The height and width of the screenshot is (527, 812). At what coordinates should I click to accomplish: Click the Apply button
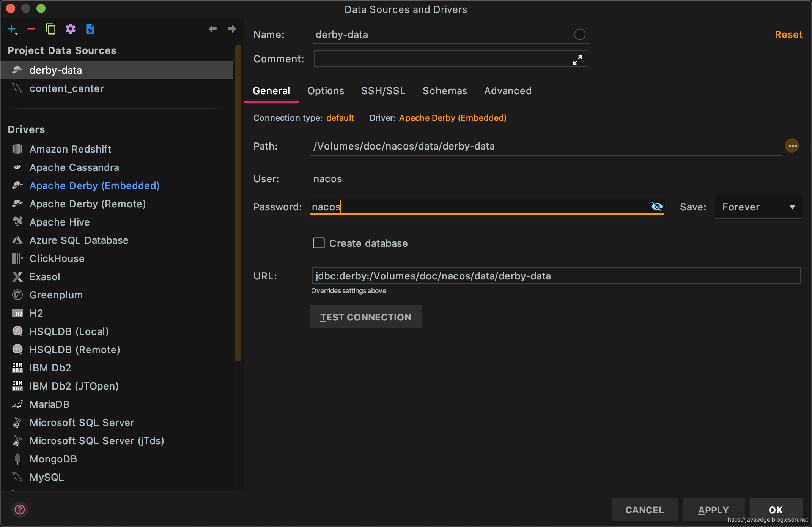[x=713, y=510]
